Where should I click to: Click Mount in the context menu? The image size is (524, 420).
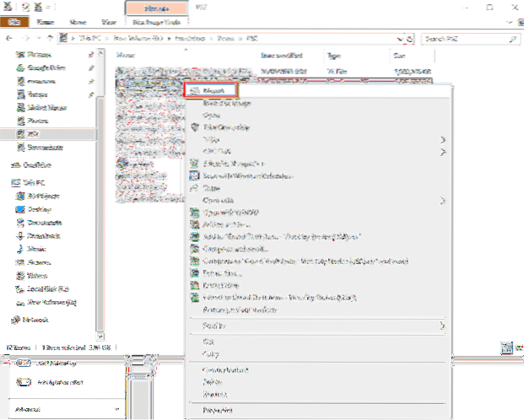211,87
